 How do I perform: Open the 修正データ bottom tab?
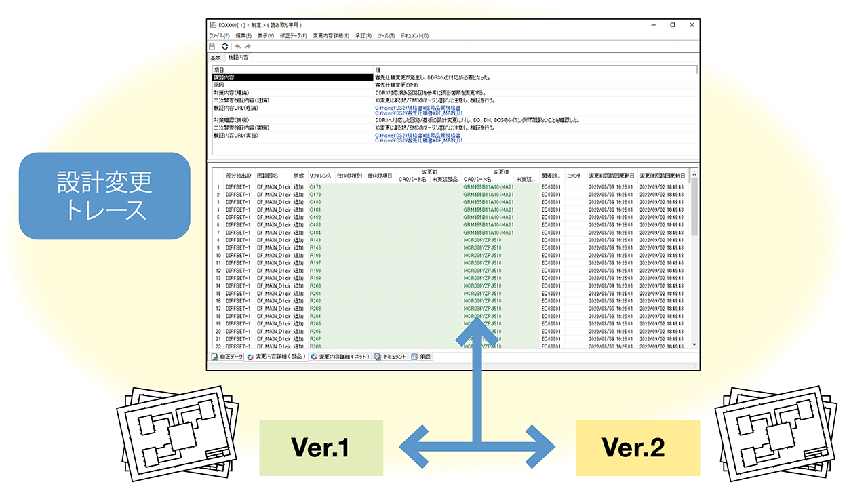[x=226, y=357]
